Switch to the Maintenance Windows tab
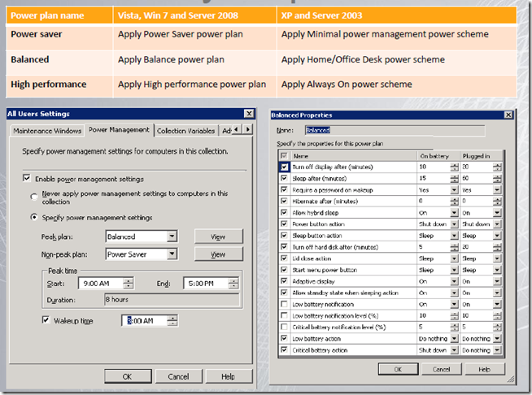The width and height of the screenshot is (532, 395). point(47,131)
